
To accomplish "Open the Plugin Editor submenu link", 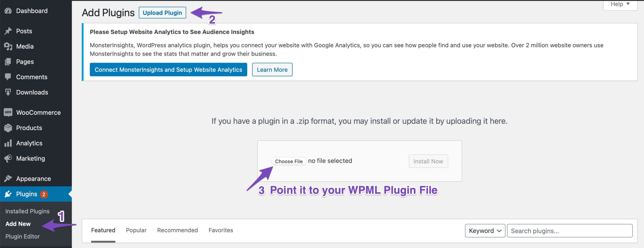I will click(x=22, y=236).
